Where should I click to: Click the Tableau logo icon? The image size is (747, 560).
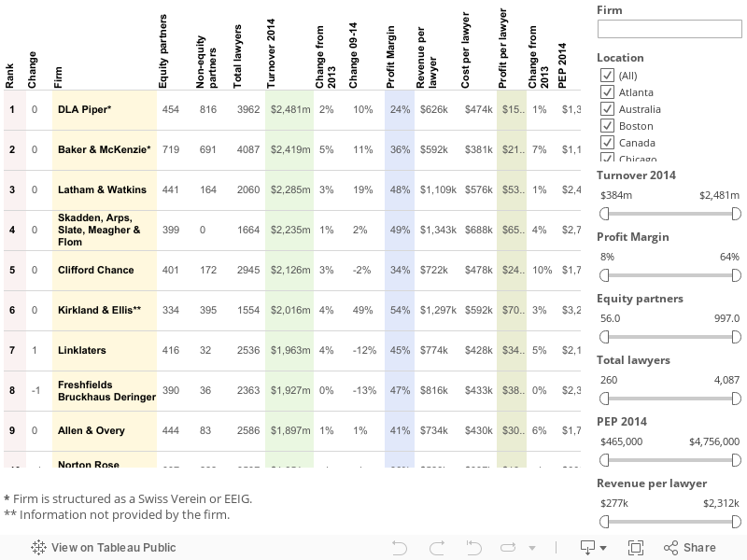pyautogui.click(x=38, y=548)
